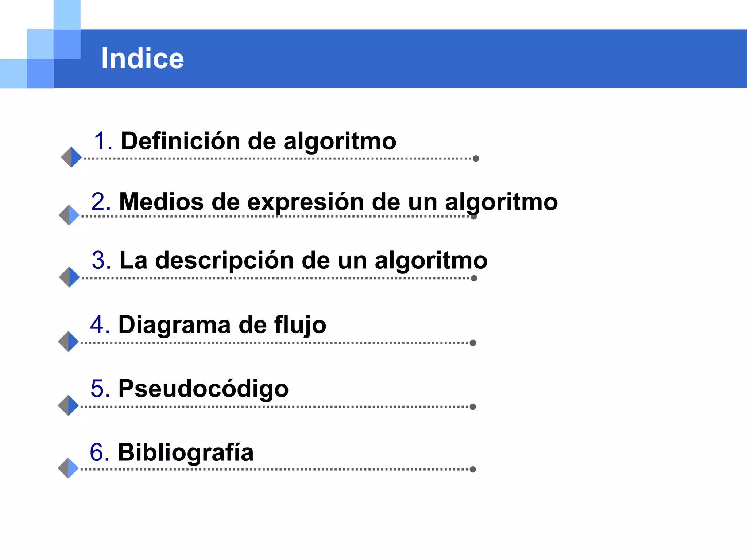Click the diamond bullet for Diagrama de flujo
This screenshot has height=560, width=747.
pos(68,342)
